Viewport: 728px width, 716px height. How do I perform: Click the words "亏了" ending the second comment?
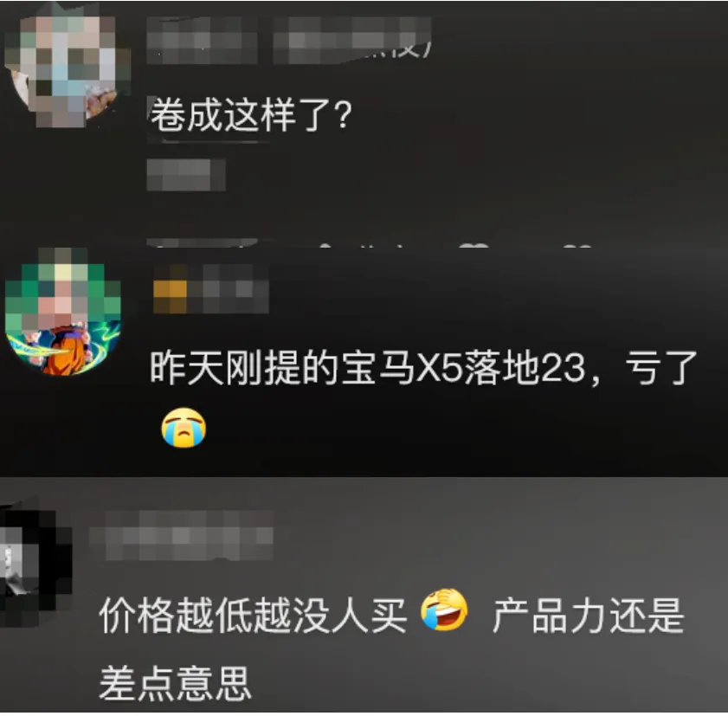click(661, 368)
